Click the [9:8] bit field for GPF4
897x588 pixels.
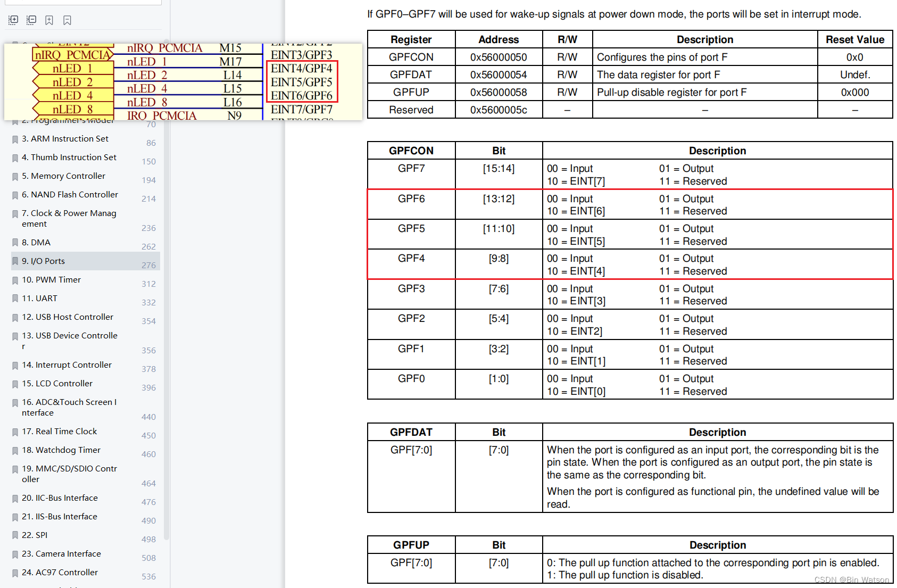pyautogui.click(x=499, y=258)
